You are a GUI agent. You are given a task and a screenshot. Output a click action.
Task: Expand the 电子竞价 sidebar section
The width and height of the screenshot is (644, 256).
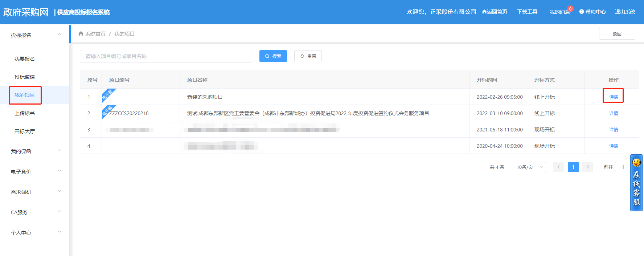click(x=60, y=171)
